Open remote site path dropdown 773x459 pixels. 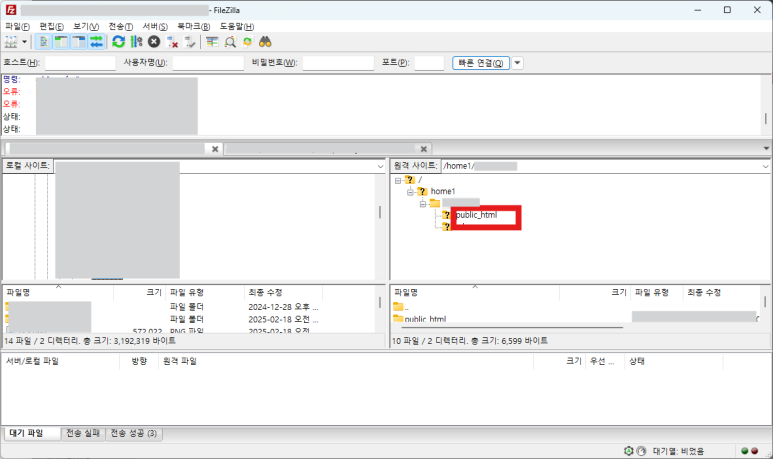[765, 167]
